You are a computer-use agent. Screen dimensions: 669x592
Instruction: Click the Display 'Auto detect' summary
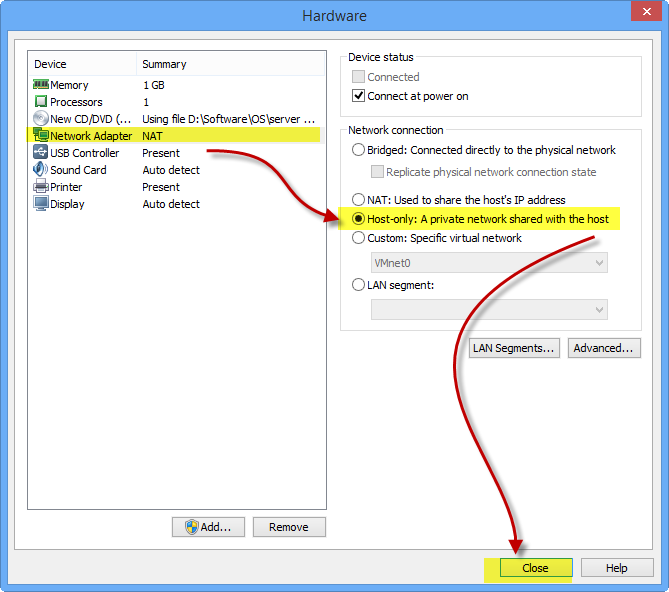point(171,204)
